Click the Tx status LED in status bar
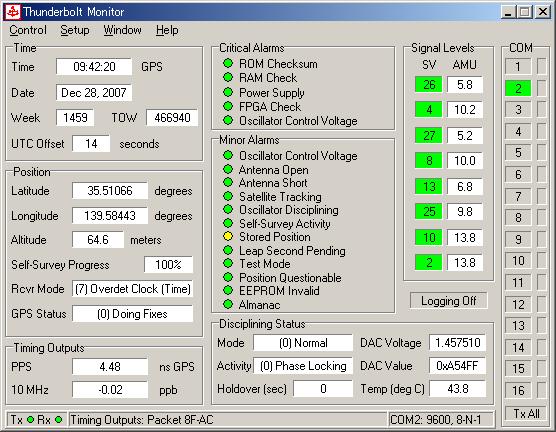This screenshot has height=432, width=556. pos(30,420)
